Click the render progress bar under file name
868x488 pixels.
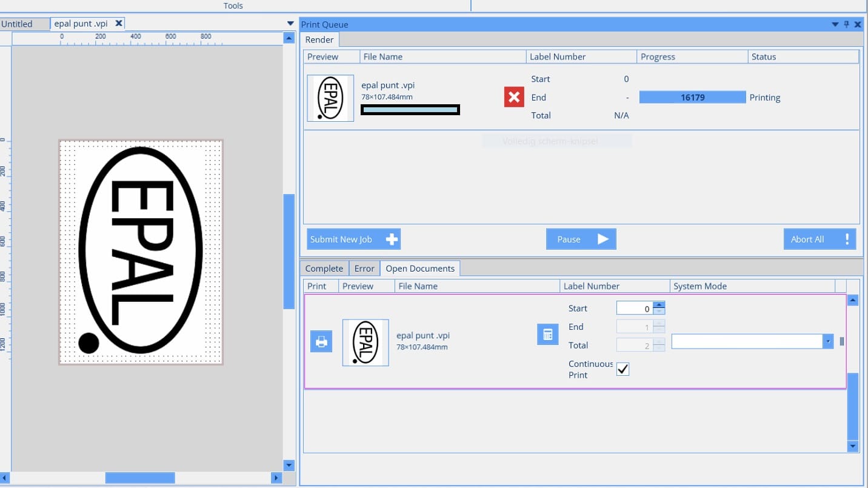(x=410, y=109)
